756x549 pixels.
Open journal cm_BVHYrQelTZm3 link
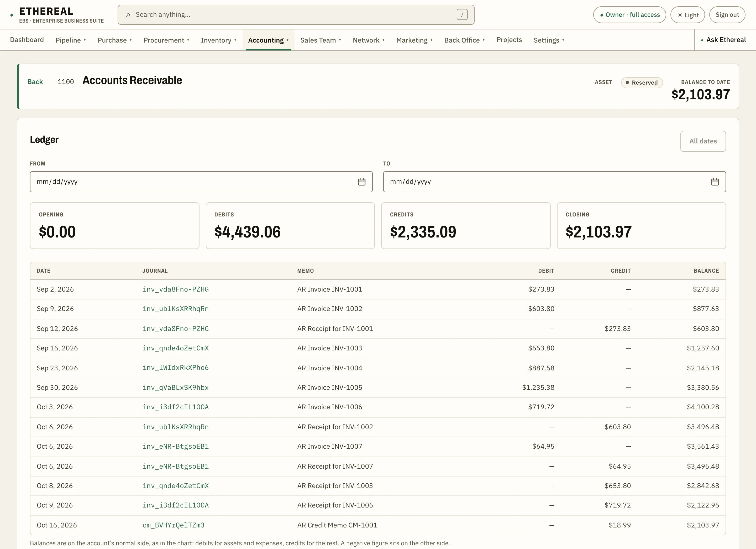click(174, 525)
